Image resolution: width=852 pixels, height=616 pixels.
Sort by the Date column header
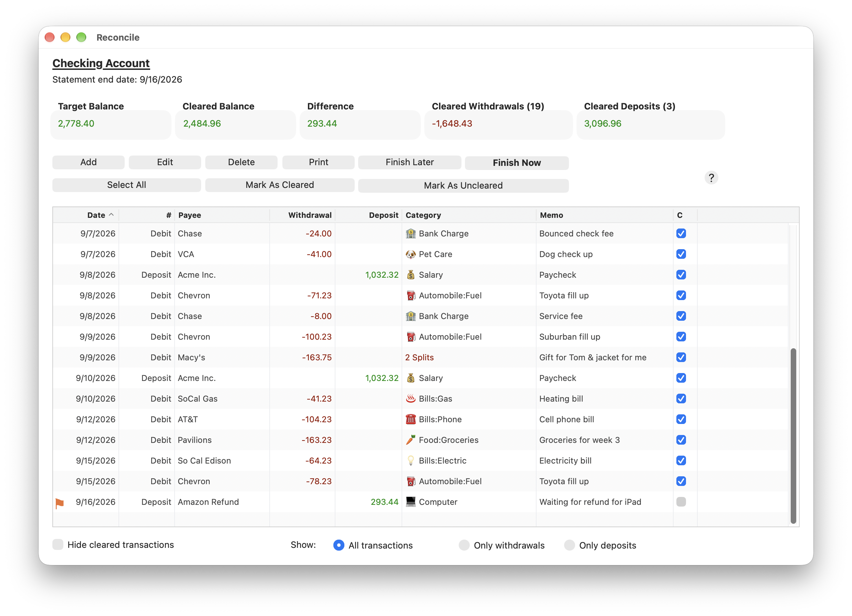click(x=86, y=215)
